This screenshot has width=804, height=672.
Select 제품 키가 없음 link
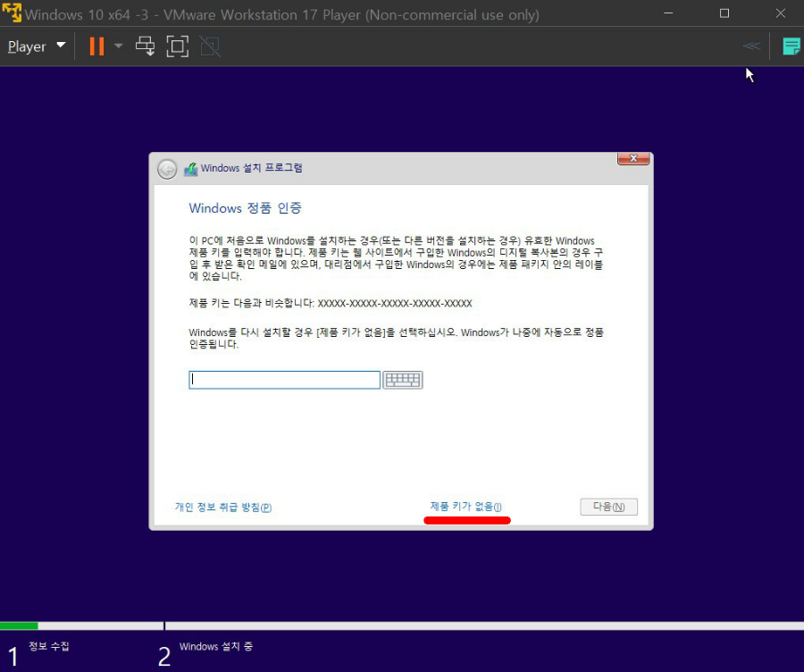(465, 507)
